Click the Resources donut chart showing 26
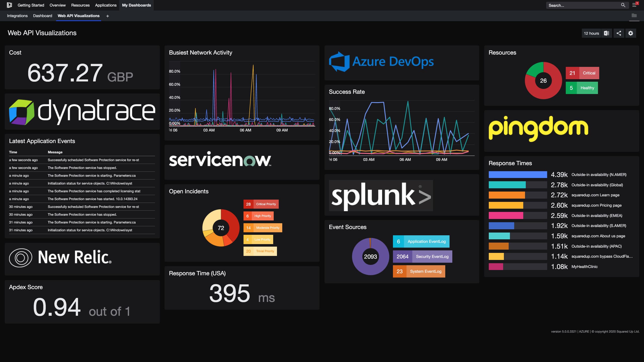644x362 pixels. (x=543, y=81)
